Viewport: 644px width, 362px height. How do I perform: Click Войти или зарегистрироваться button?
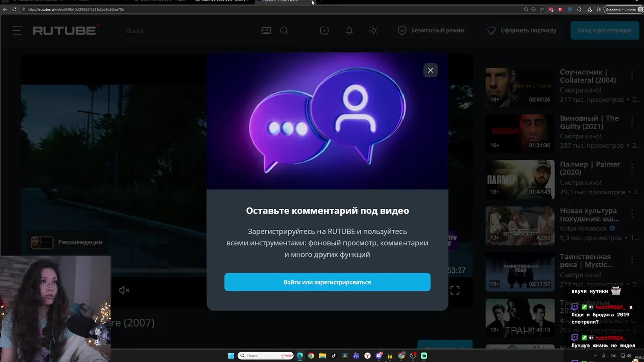point(328,282)
